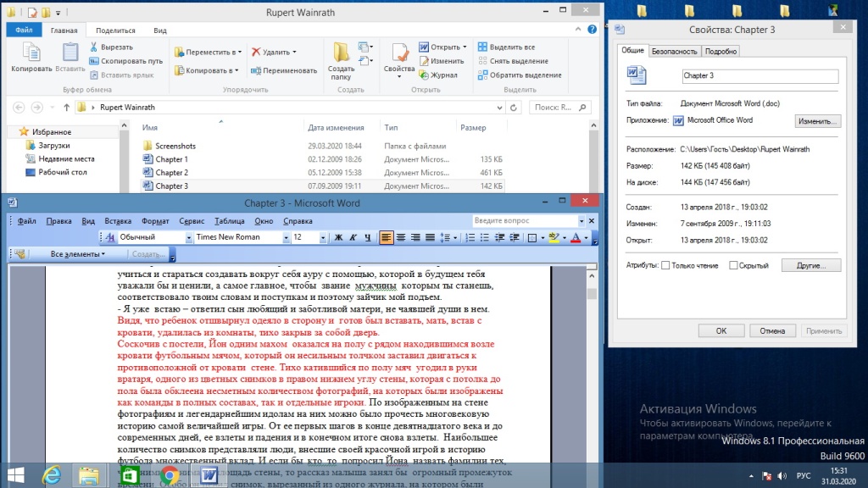
Task: Enable the Только чтение (read-only) checkbox
Action: coord(665,265)
